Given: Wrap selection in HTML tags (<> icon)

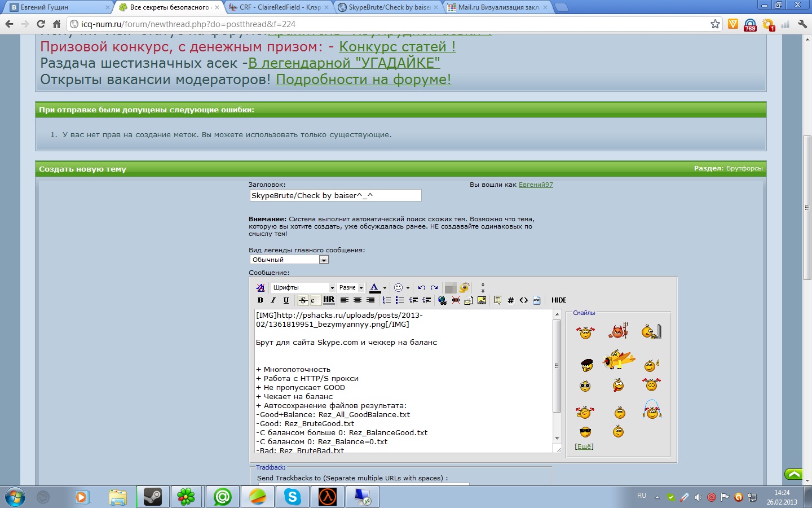Looking at the screenshot, I should point(523,300).
